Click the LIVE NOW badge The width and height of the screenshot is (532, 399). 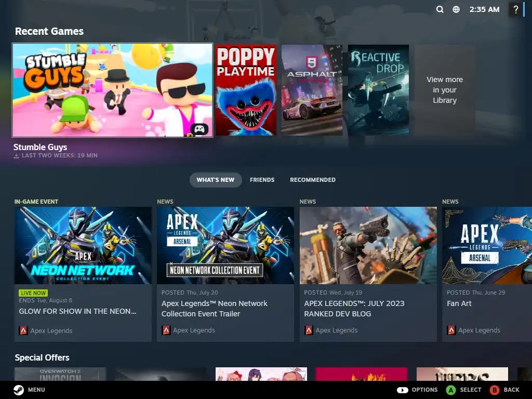[33, 293]
